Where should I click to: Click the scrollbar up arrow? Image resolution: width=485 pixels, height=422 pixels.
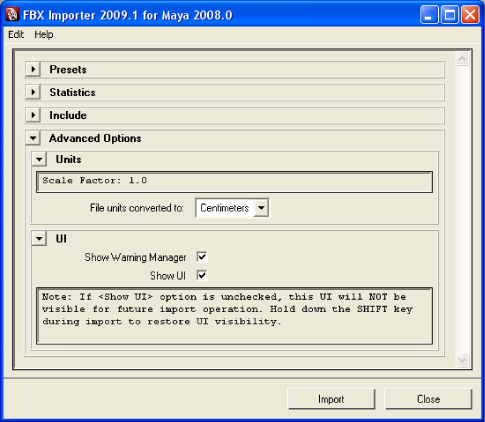[462, 59]
